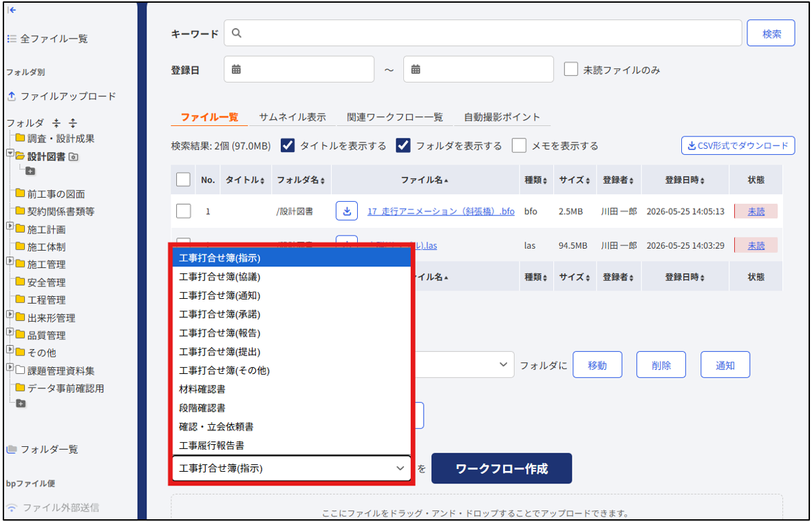This screenshot has height=522, width=812.
Task: Click the ファイルアップロード upload icon
Action: [x=12, y=96]
